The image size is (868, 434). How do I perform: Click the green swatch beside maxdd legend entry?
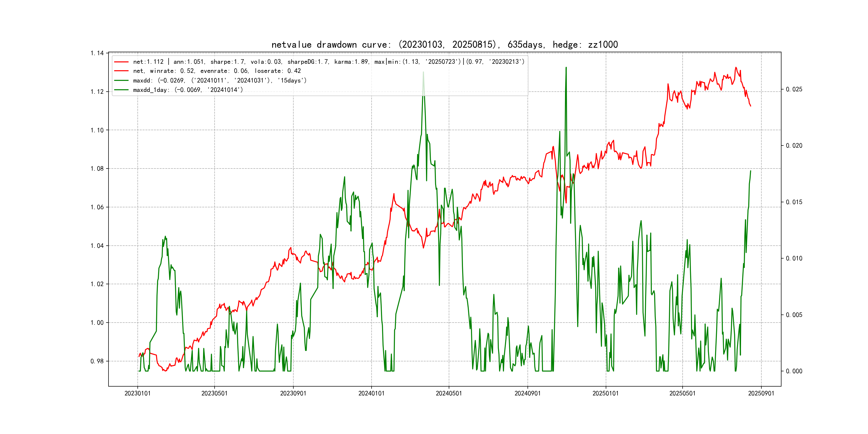[x=121, y=81]
